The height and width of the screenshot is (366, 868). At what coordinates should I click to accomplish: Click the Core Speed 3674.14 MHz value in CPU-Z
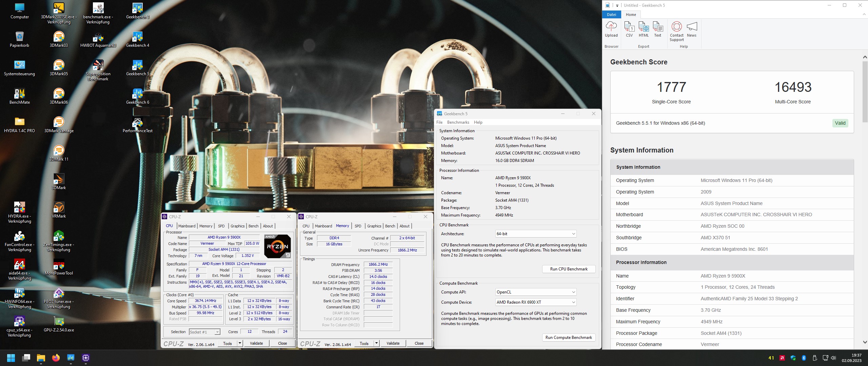pyautogui.click(x=205, y=301)
